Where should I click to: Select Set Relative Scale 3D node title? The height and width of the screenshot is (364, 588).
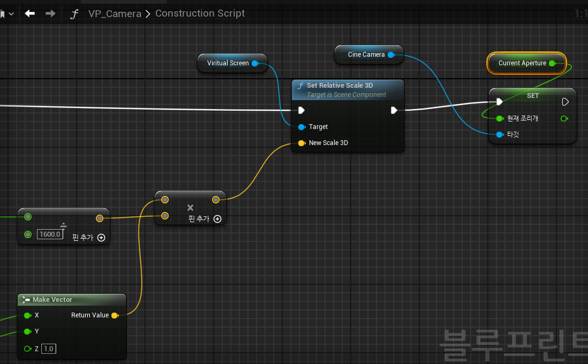pyautogui.click(x=340, y=86)
